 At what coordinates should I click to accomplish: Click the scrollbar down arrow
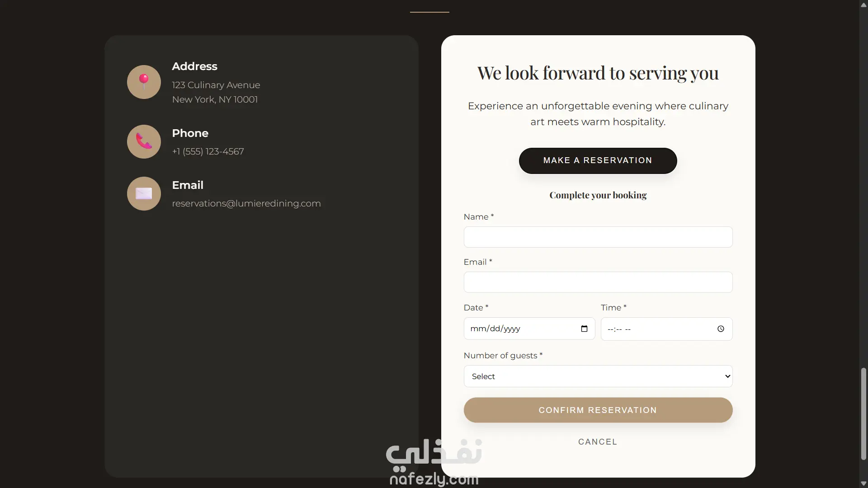[x=863, y=483]
